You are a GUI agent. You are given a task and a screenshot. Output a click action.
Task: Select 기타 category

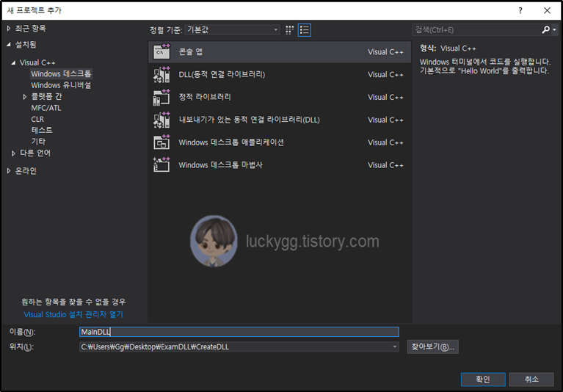38,142
